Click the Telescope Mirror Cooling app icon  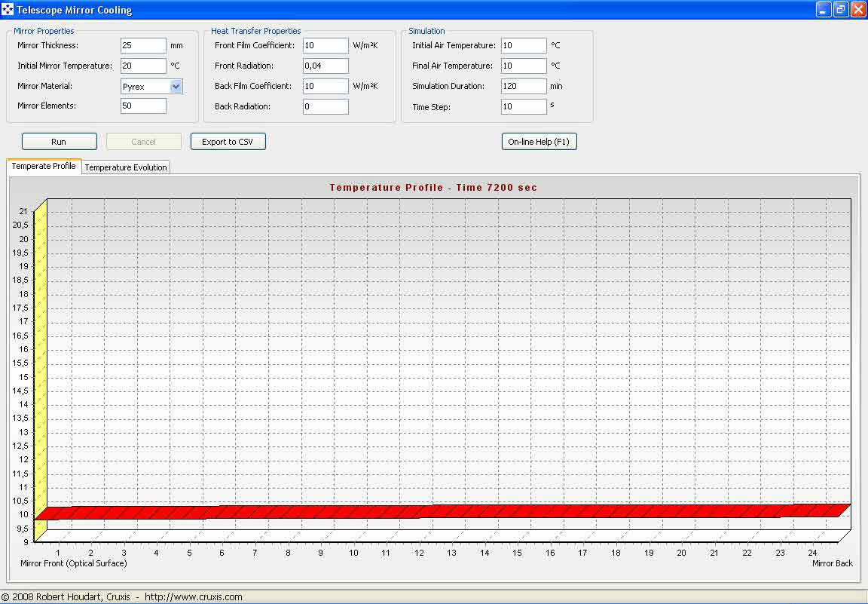click(8, 10)
